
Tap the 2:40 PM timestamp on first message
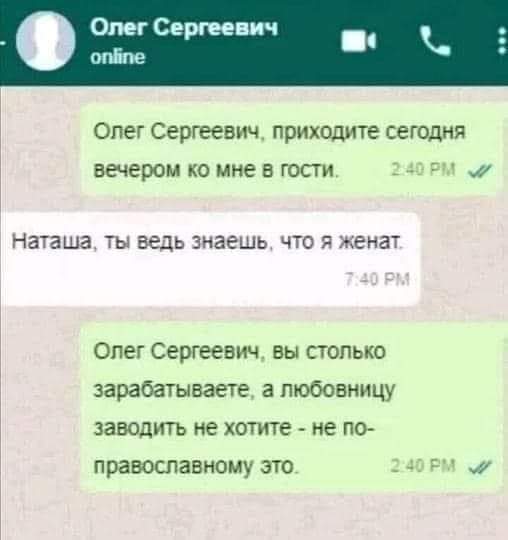[424, 169]
